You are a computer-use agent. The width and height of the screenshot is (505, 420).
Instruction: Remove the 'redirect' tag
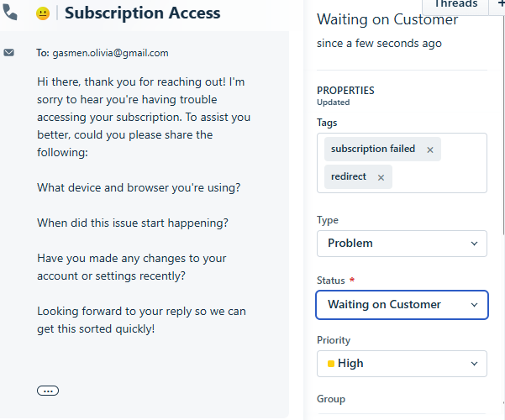point(381,177)
